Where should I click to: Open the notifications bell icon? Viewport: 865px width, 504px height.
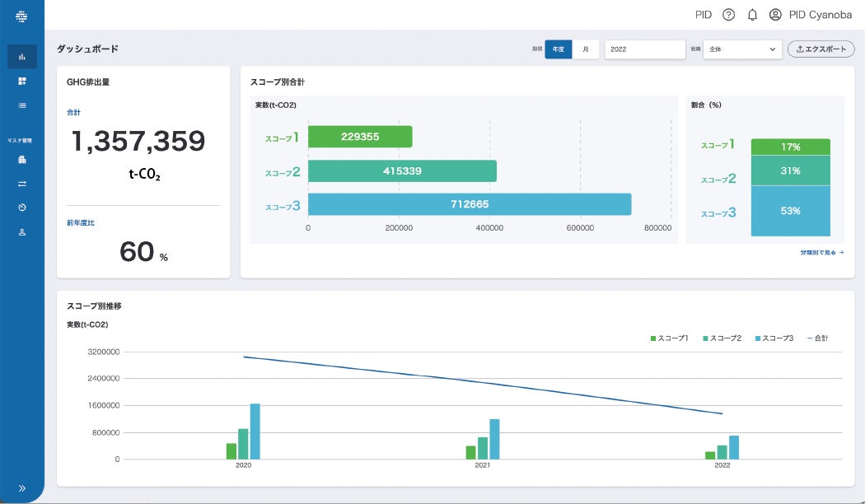tap(752, 15)
